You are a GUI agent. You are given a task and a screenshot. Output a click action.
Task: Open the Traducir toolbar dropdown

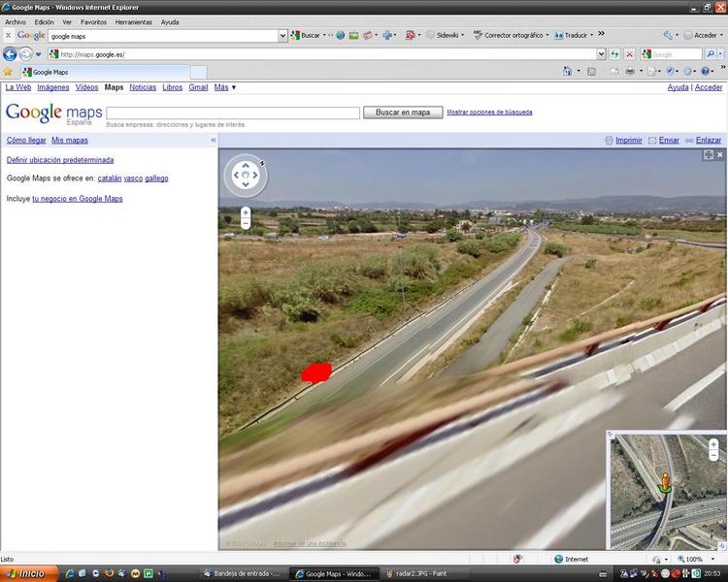[x=575, y=35]
